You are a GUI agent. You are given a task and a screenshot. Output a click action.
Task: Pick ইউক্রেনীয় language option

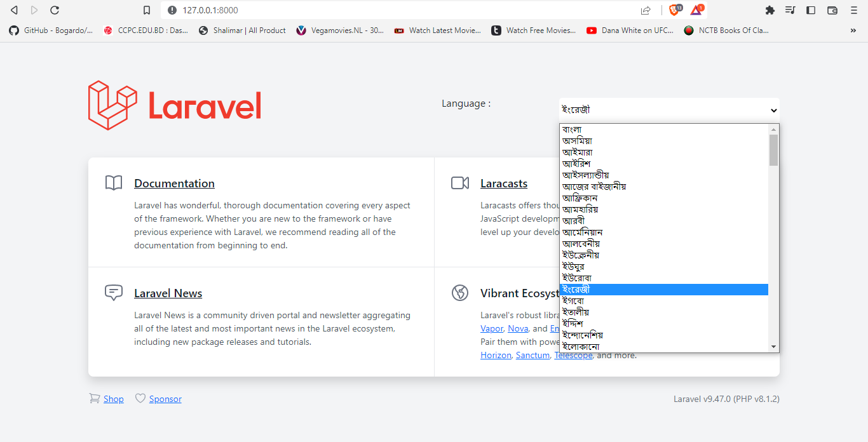point(664,255)
